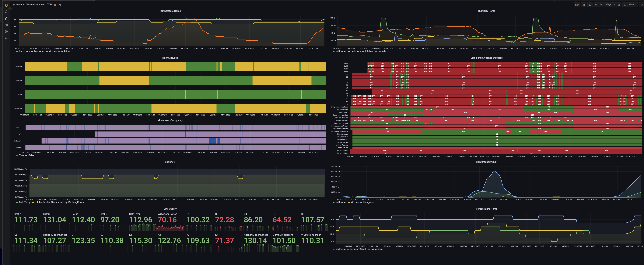644x265 pixels.
Task: Toggle KitchenMotionSensor series in Battery legend
Action: pos(47,202)
